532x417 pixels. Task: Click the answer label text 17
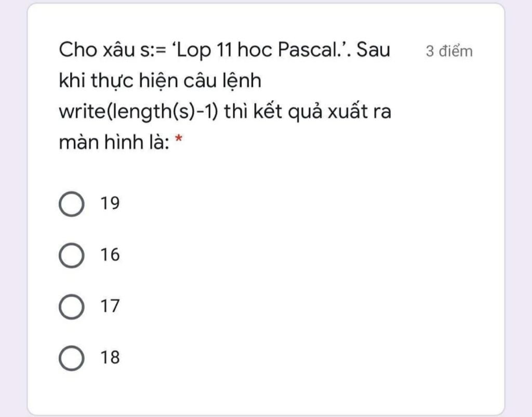tap(110, 306)
